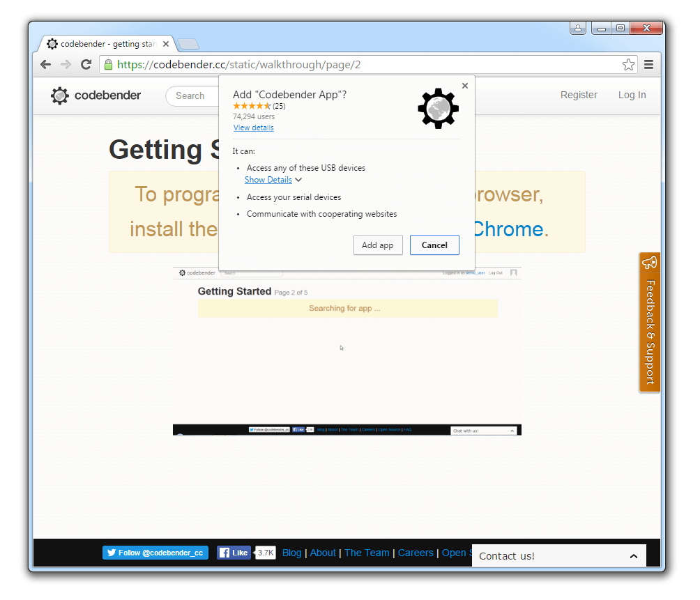Click the Cancel button in the dialog
Viewport: 700px width, 600px height.
[x=434, y=245]
